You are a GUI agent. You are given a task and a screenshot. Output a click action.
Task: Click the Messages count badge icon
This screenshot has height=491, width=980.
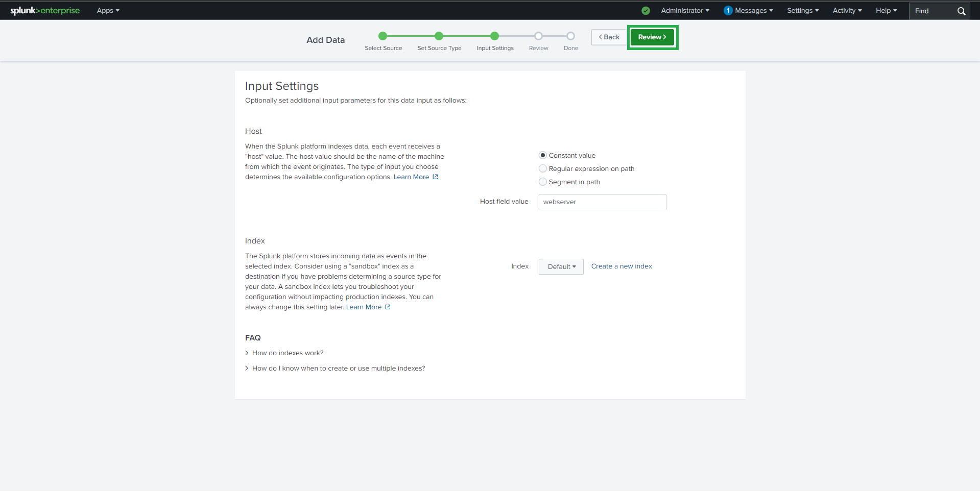pos(728,11)
